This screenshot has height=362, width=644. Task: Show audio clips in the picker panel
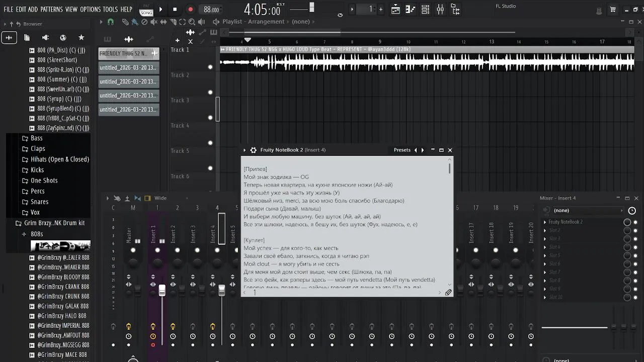tap(129, 39)
